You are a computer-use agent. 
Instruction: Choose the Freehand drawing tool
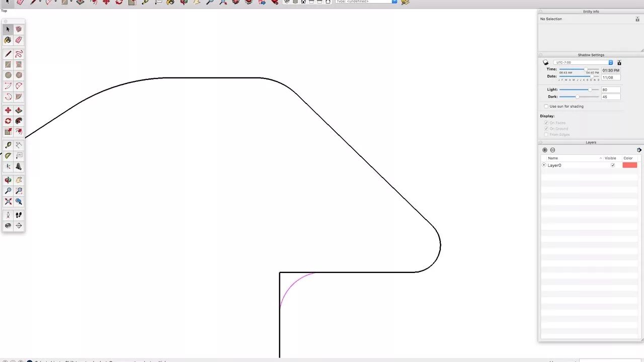click(x=19, y=54)
